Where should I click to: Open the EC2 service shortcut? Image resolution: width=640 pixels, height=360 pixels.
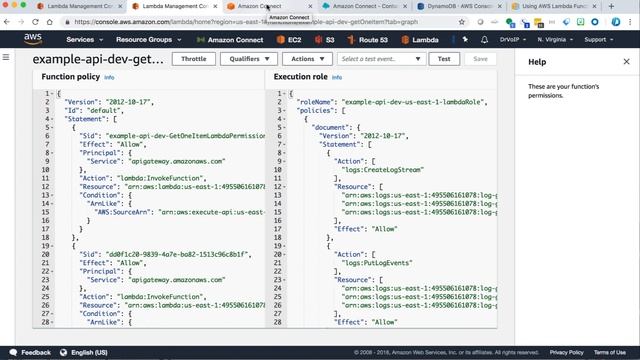(289, 40)
